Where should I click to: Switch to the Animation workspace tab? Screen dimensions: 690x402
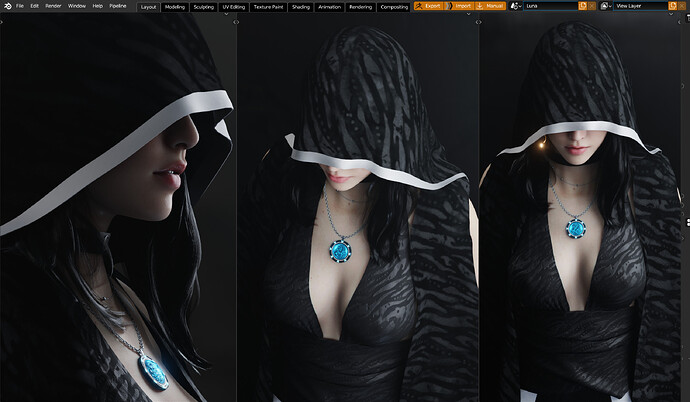(329, 7)
